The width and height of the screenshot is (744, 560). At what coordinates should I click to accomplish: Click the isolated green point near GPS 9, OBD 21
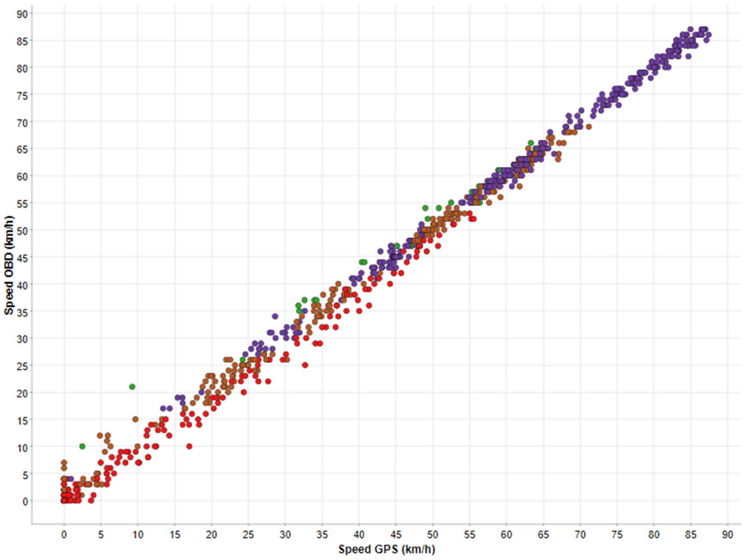pyautogui.click(x=132, y=387)
